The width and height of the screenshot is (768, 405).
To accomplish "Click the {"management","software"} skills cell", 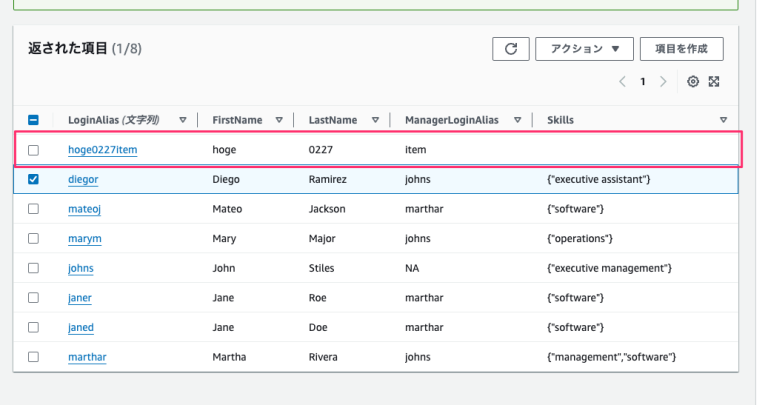I will pyautogui.click(x=611, y=357).
